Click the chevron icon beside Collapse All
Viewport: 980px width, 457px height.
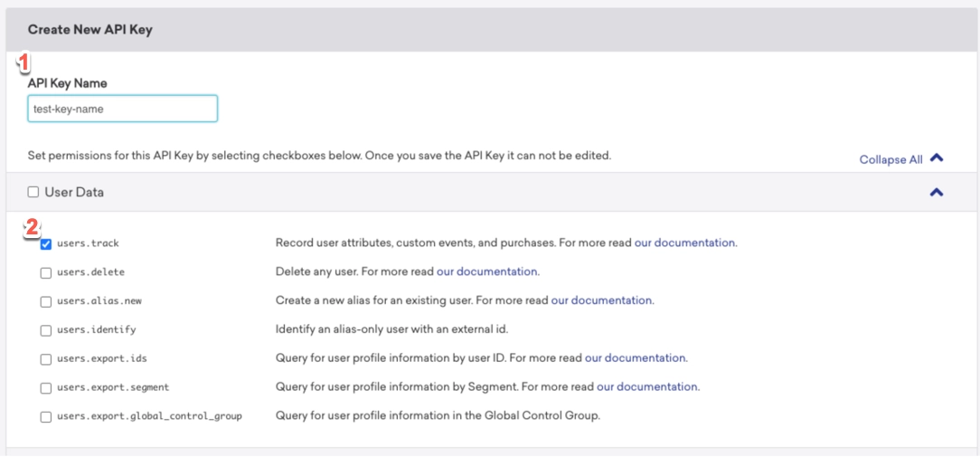click(x=937, y=158)
